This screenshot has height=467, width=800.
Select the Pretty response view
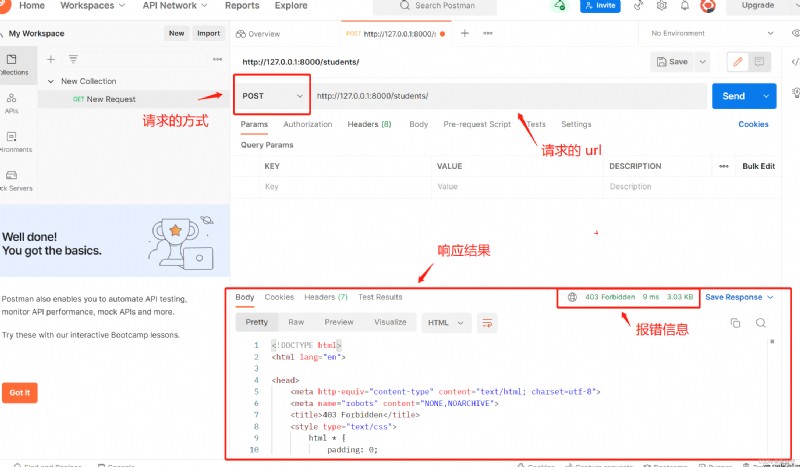pyautogui.click(x=257, y=322)
